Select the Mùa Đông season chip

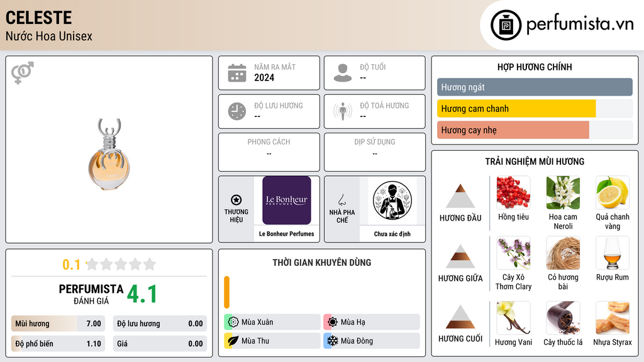(372, 341)
